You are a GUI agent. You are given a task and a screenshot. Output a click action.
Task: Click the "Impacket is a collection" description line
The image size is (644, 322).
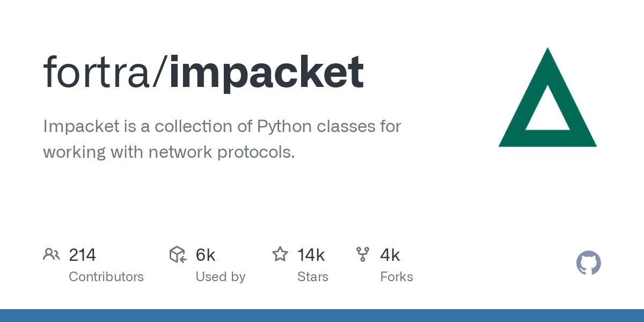click(222, 127)
